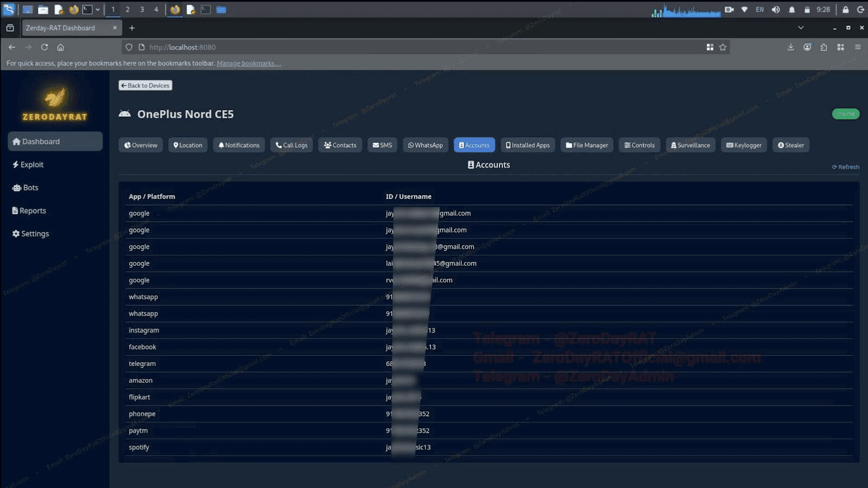
Task: Click the tracking protection shield icon
Action: (129, 47)
